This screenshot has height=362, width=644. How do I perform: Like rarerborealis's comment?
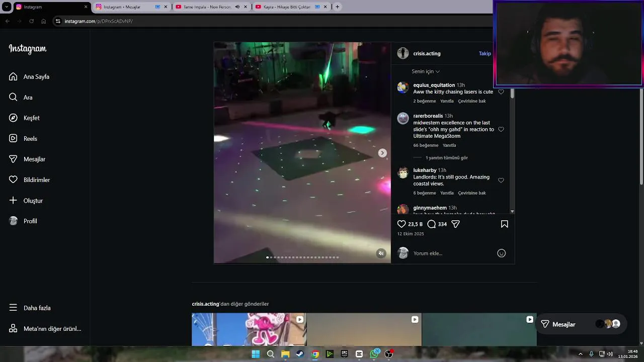pyautogui.click(x=501, y=129)
